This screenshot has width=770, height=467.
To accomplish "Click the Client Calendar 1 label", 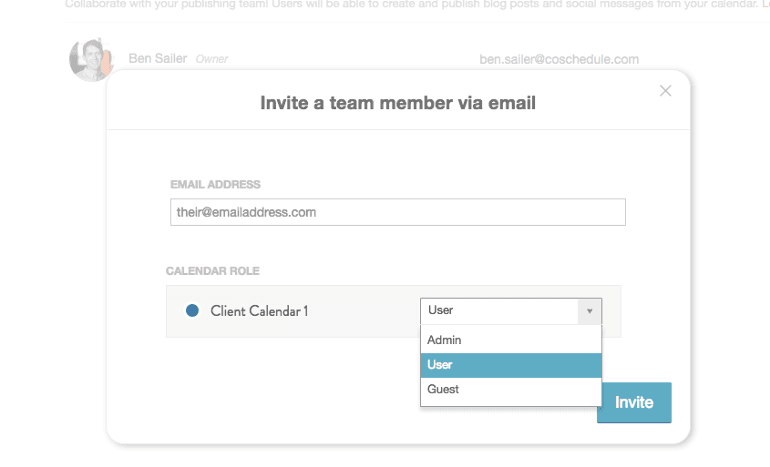I will tap(259, 311).
